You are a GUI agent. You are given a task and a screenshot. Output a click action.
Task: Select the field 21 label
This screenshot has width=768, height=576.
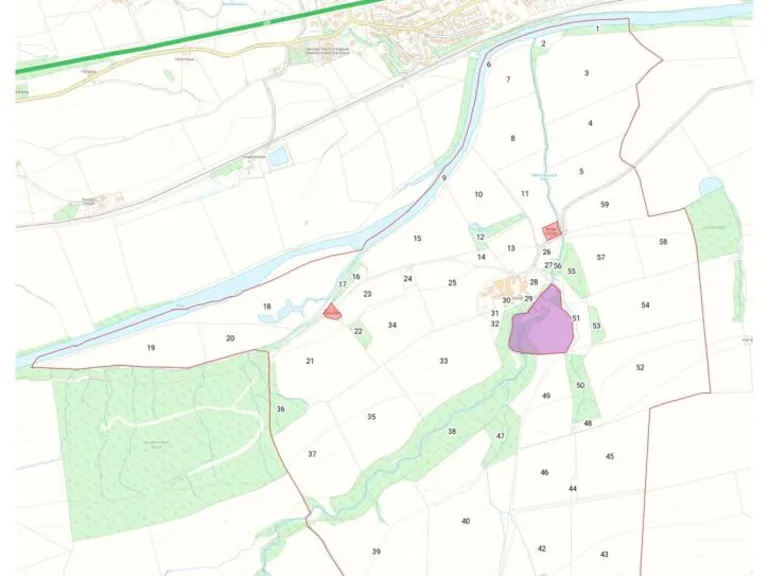(x=310, y=361)
